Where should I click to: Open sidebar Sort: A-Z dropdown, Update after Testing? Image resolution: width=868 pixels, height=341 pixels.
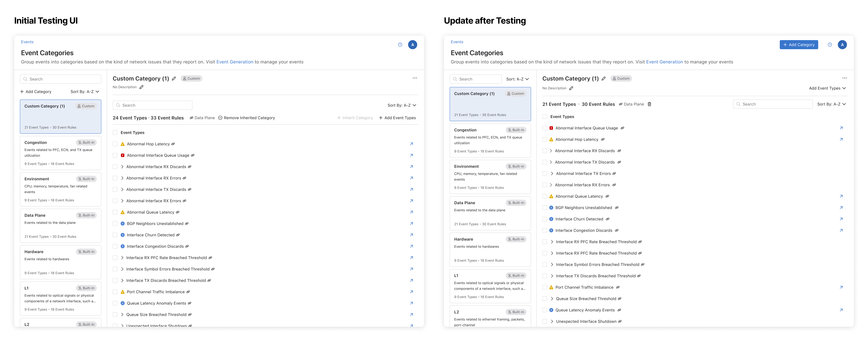[x=517, y=79]
